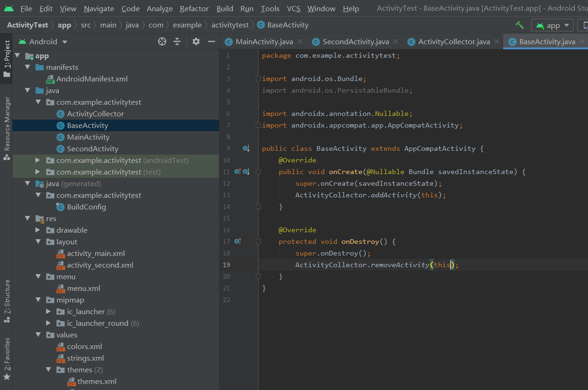Click the collapse all icon in Project panel
The width and height of the screenshot is (588, 390).
click(177, 41)
